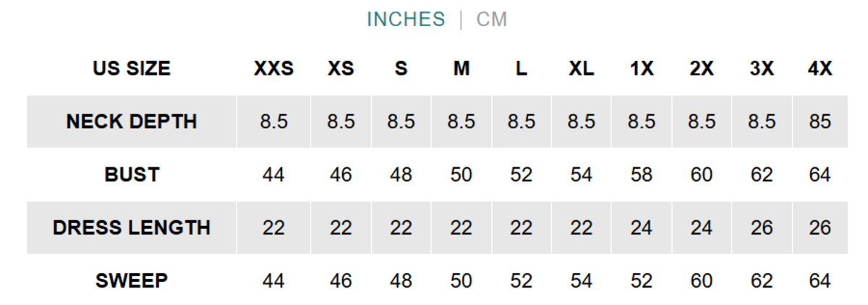
Task: Select the XXS size column header
Action: tap(273, 69)
